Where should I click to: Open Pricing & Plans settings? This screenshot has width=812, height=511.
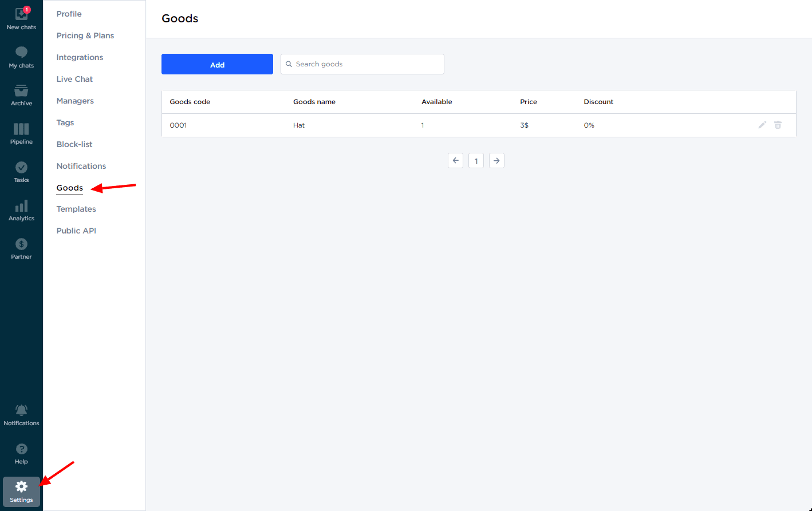click(85, 35)
